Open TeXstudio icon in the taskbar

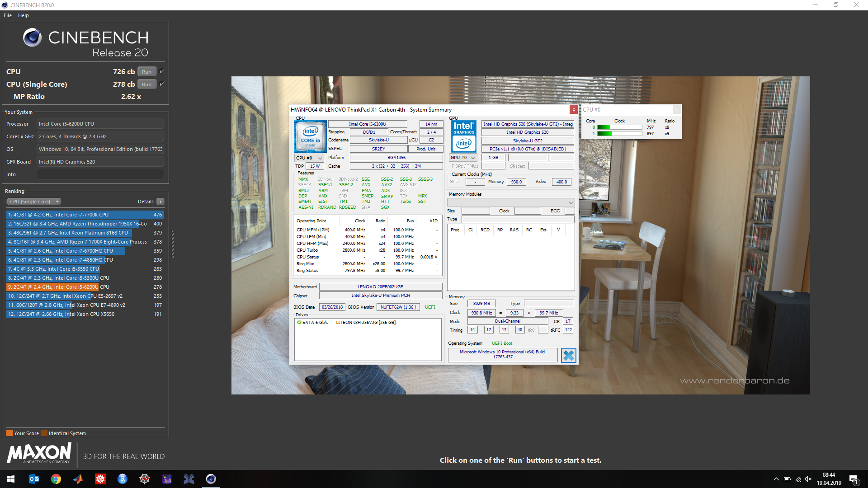167,479
